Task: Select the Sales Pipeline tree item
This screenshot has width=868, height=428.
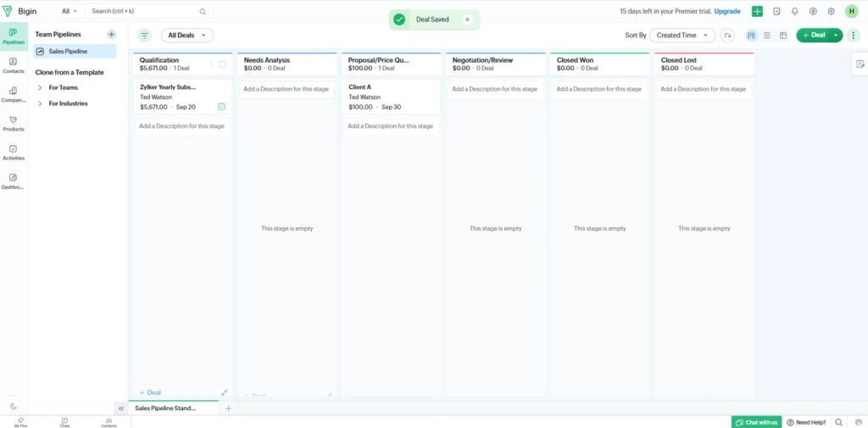Action: (75, 52)
